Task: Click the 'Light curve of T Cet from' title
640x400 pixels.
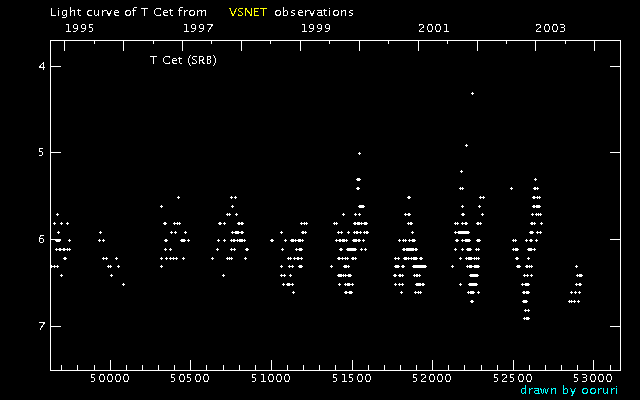Action: (x=128, y=13)
